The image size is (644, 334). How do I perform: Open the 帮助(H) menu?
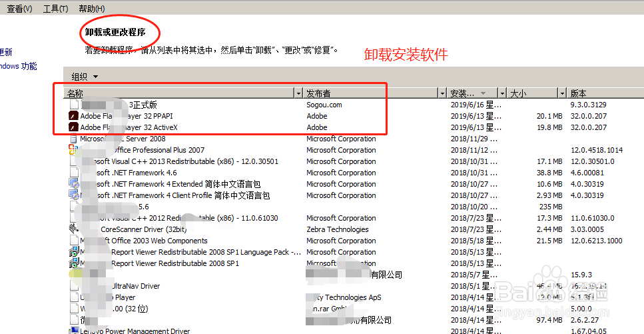click(92, 9)
